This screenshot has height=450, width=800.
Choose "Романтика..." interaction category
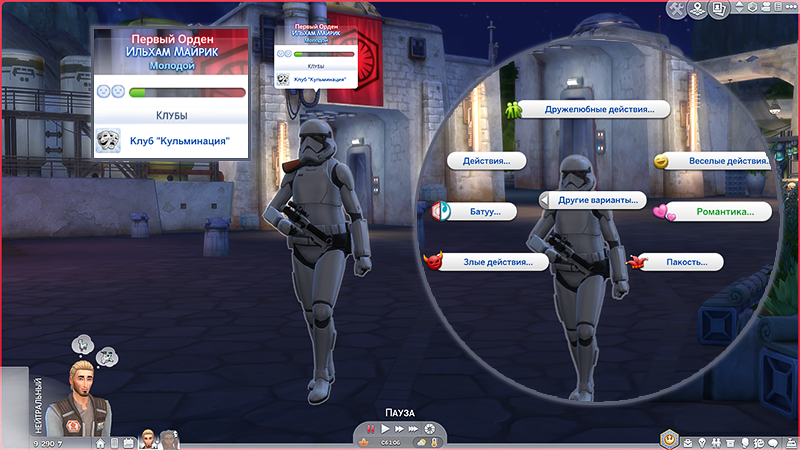point(719,211)
